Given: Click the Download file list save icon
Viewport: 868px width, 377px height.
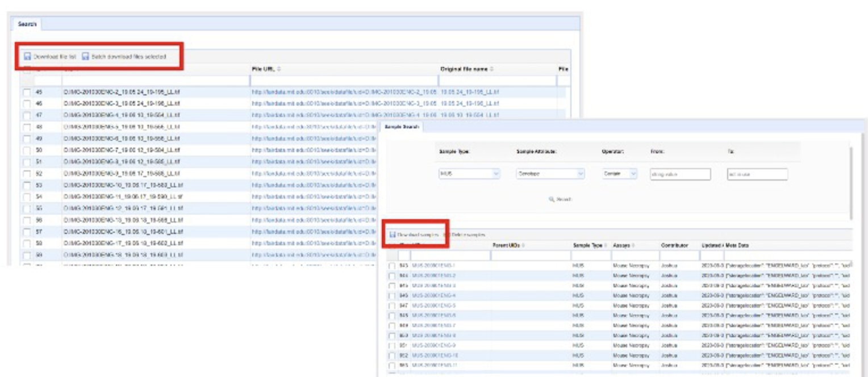Looking at the screenshot, I should (x=27, y=57).
